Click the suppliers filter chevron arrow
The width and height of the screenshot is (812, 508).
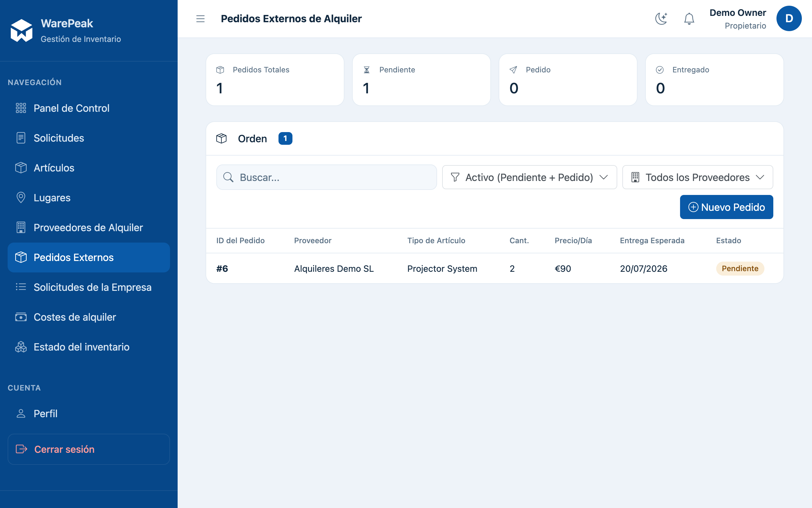coord(760,177)
